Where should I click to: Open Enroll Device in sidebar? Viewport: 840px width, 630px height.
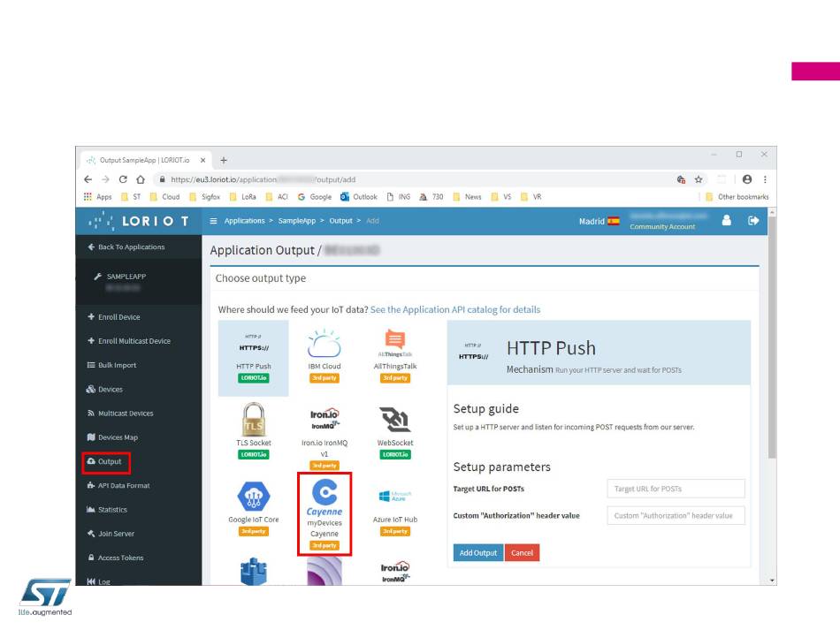tap(113, 317)
